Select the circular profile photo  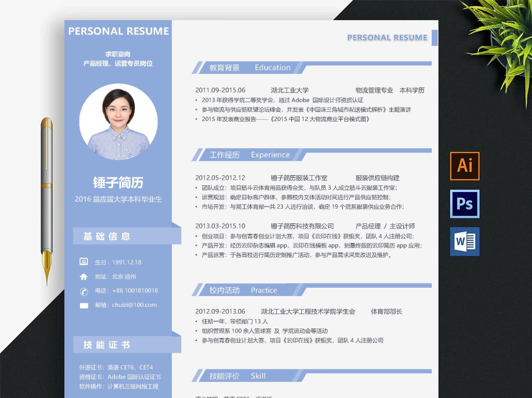pos(118,121)
